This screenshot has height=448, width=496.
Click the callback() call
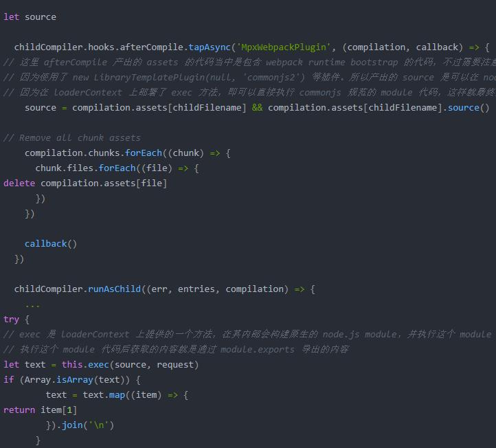click(x=51, y=244)
